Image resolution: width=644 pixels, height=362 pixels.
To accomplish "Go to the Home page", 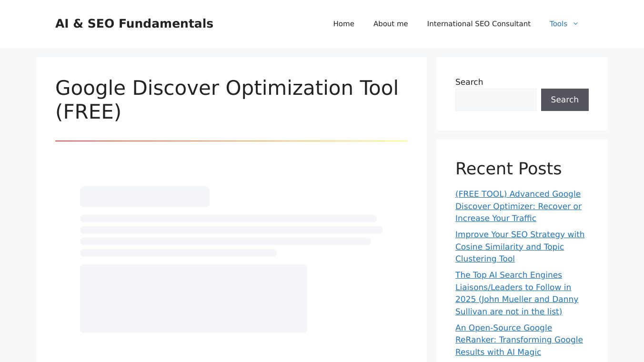I will tap(343, 24).
